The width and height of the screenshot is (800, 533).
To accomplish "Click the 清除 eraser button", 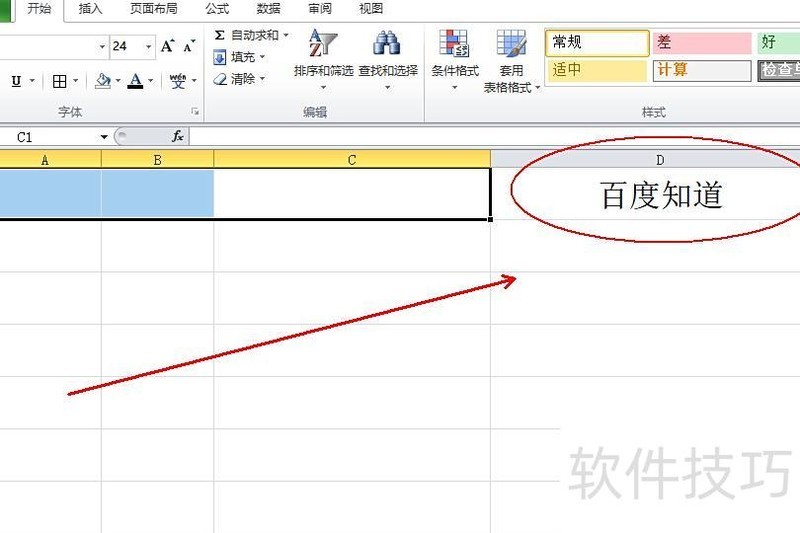I will pos(239,79).
